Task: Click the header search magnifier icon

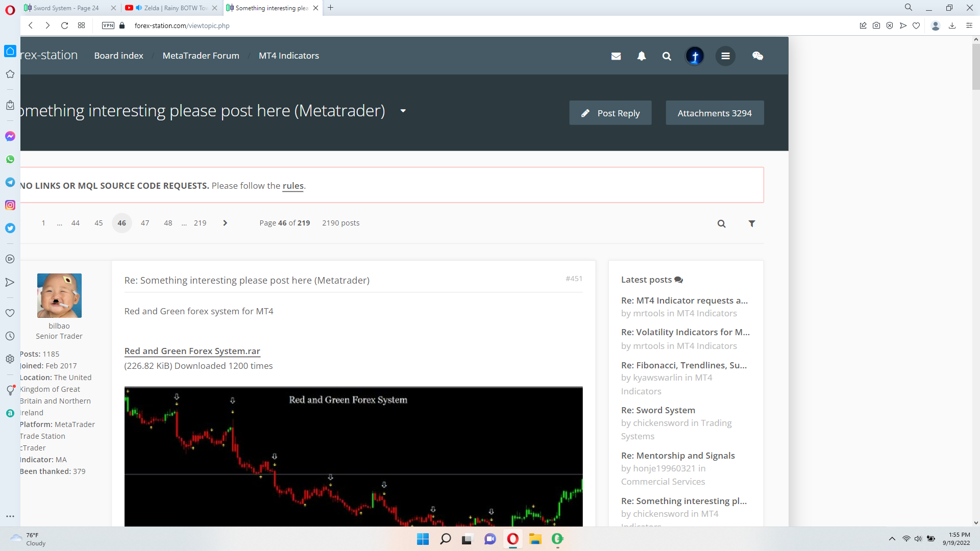Action: (x=667, y=56)
